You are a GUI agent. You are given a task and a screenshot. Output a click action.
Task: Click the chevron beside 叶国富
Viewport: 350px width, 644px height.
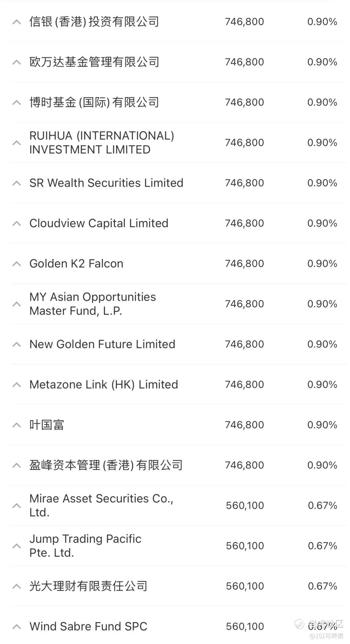coord(17,425)
